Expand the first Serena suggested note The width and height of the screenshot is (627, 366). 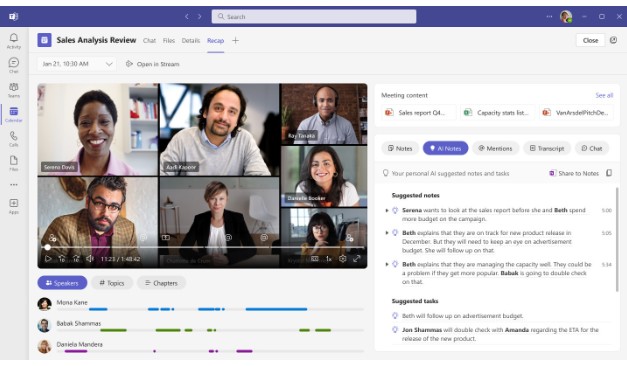click(387, 210)
